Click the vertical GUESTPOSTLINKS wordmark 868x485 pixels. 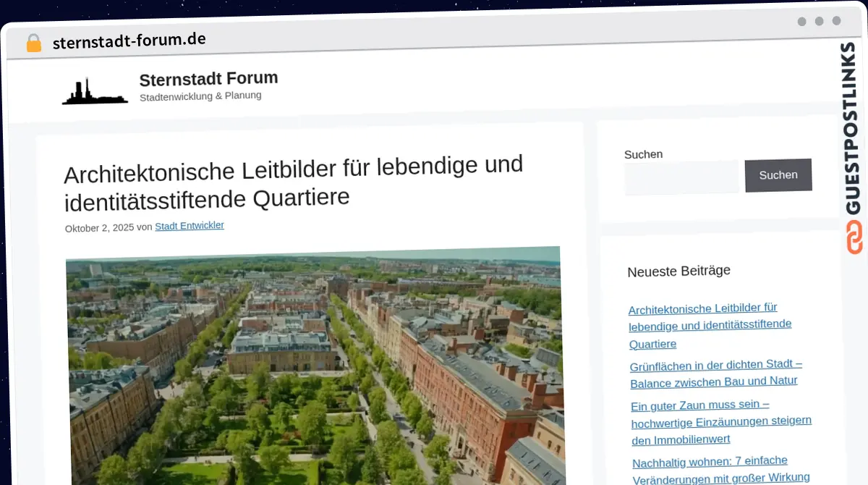pyautogui.click(x=854, y=129)
